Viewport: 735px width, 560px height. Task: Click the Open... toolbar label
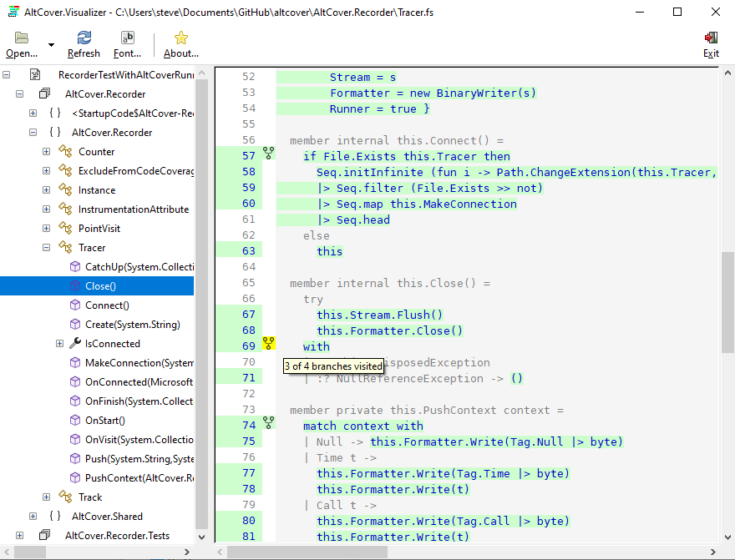point(22,53)
